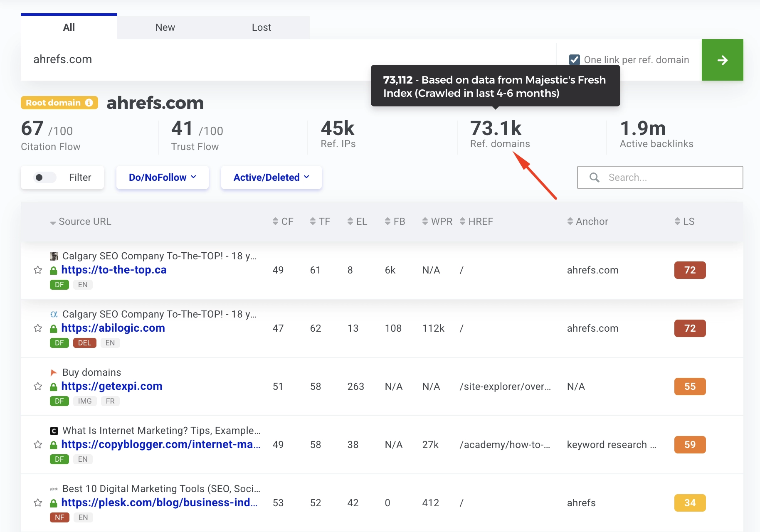Open the Do/NoFollow dropdown
Viewport: 760px width, 532px height.
162,177
